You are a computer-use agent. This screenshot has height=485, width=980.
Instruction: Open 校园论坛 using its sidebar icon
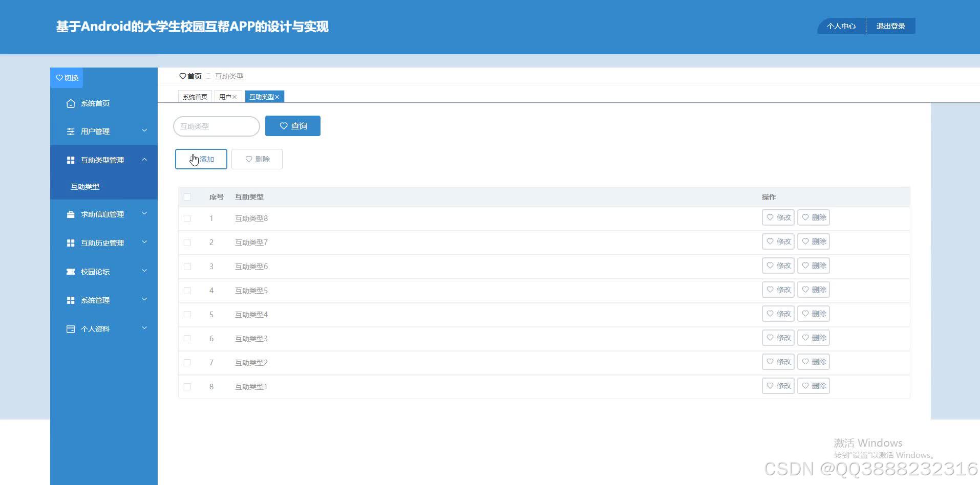click(x=71, y=272)
